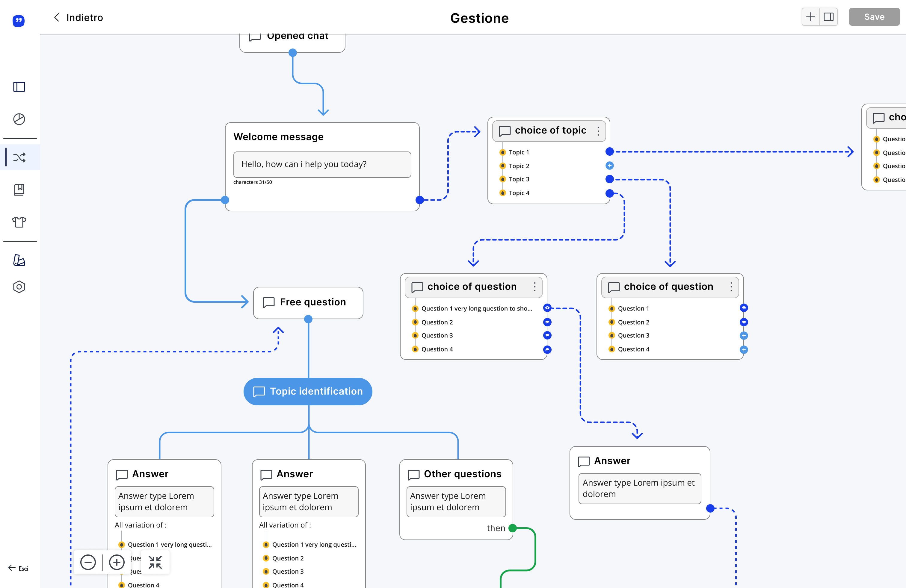Click the partially visible cho node header
This screenshot has height=588, width=906.
(x=887, y=118)
